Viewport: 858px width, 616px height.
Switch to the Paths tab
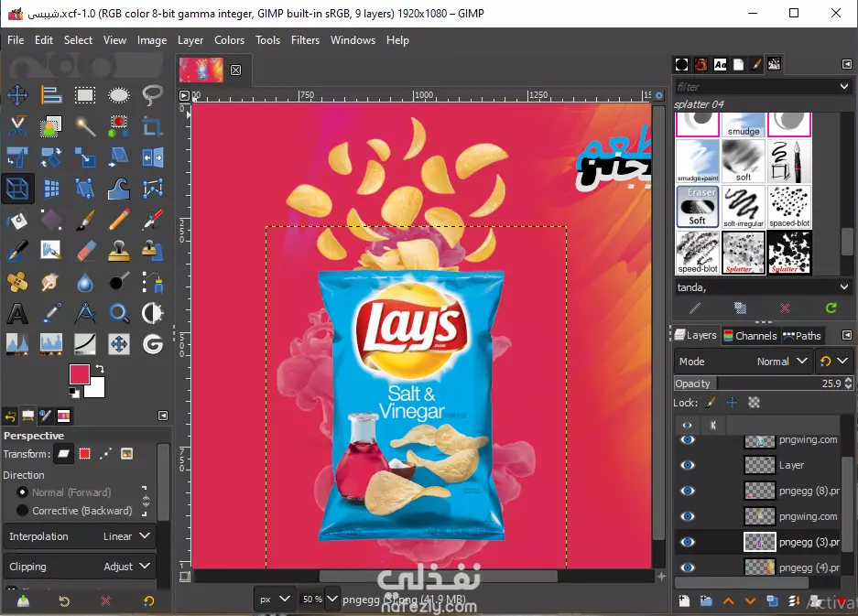pos(802,335)
